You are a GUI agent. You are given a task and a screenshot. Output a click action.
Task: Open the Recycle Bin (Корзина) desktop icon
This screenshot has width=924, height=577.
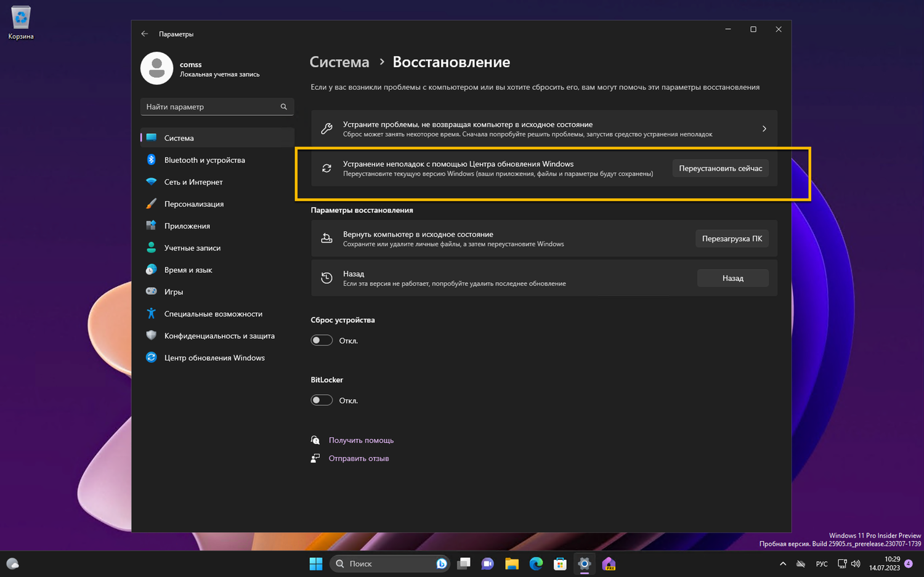point(21,23)
